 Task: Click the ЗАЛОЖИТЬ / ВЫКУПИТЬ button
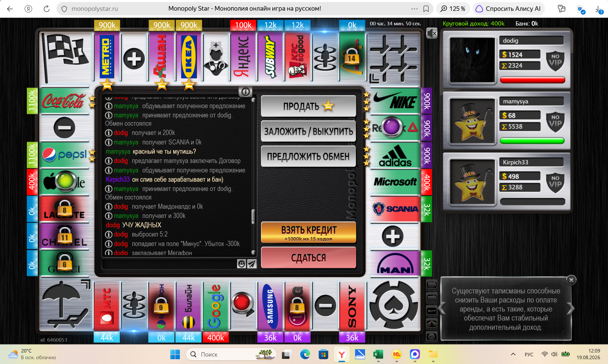point(308,131)
